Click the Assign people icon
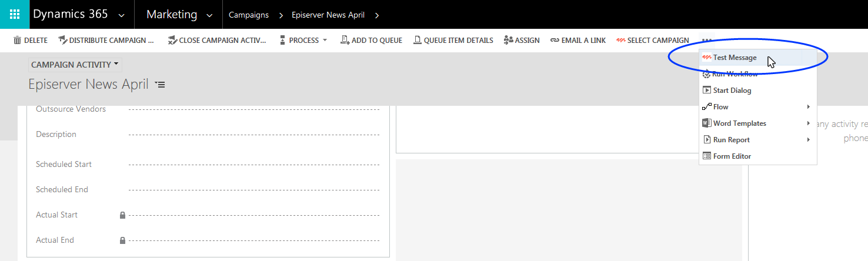 [508, 41]
